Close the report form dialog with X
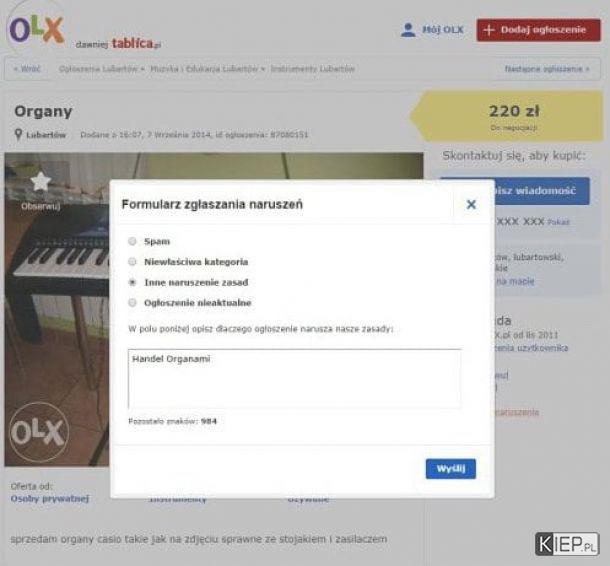This screenshot has width=610, height=566. tap(471, 204)
